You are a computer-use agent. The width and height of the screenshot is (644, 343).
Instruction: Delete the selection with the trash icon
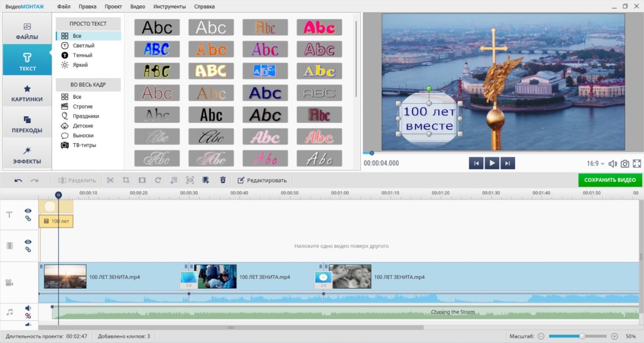click(223, 180)
